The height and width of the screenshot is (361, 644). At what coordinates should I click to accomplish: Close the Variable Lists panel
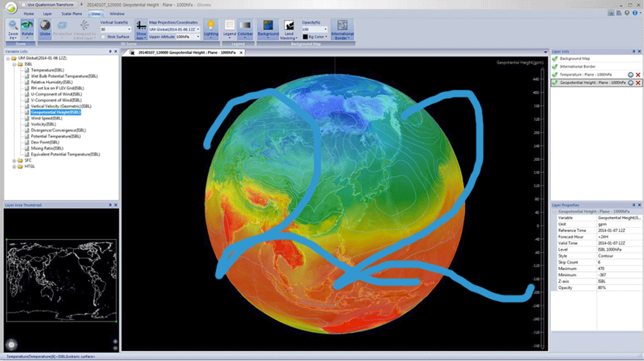[115, 51]
